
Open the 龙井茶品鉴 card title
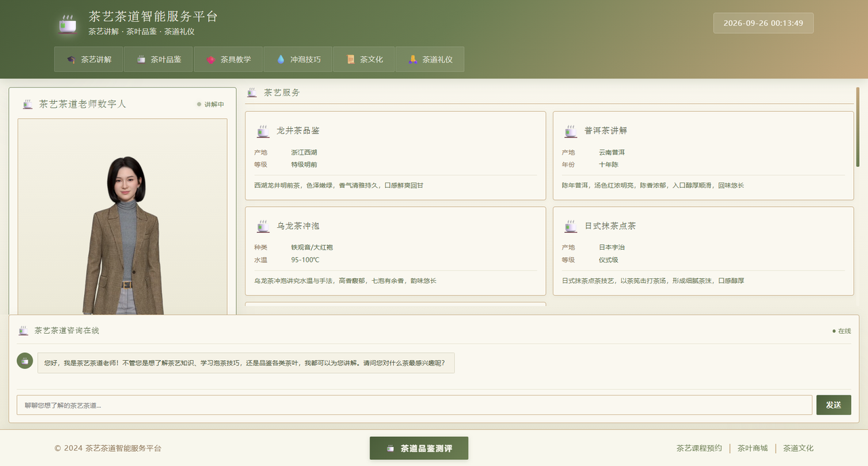[x=298, y=131]
